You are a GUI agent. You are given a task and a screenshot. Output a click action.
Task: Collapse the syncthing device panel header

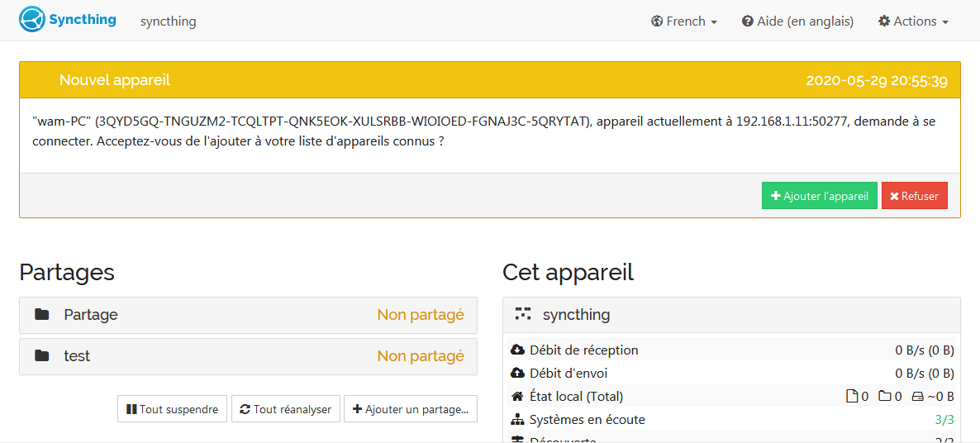click(x=730, y=315)
